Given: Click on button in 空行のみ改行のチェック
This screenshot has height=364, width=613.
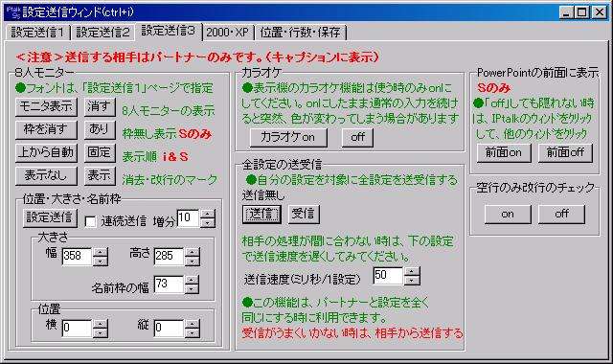Looking at the screenshot, I should click(508, 215).
